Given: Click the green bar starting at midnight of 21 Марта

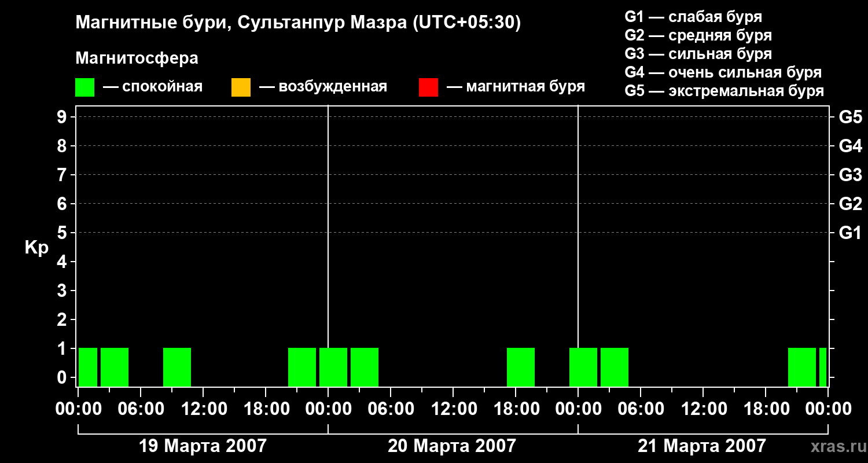Looking at the screenshot, I should click(x=583, y=367).
